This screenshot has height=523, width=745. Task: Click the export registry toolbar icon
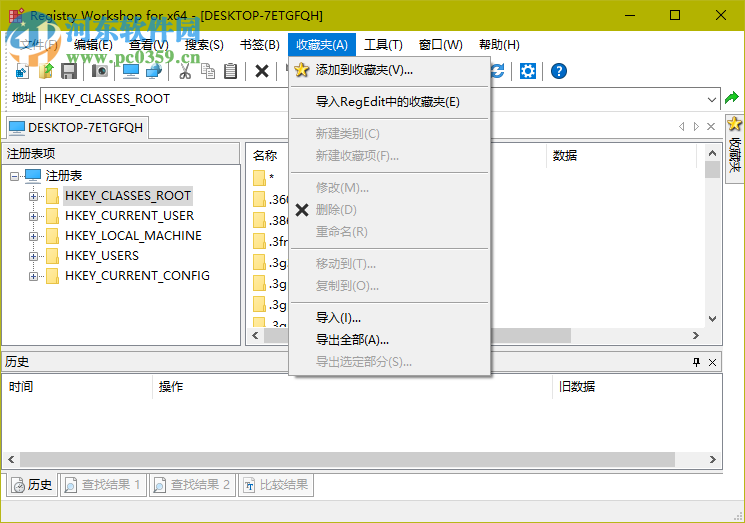coord(46,71)
